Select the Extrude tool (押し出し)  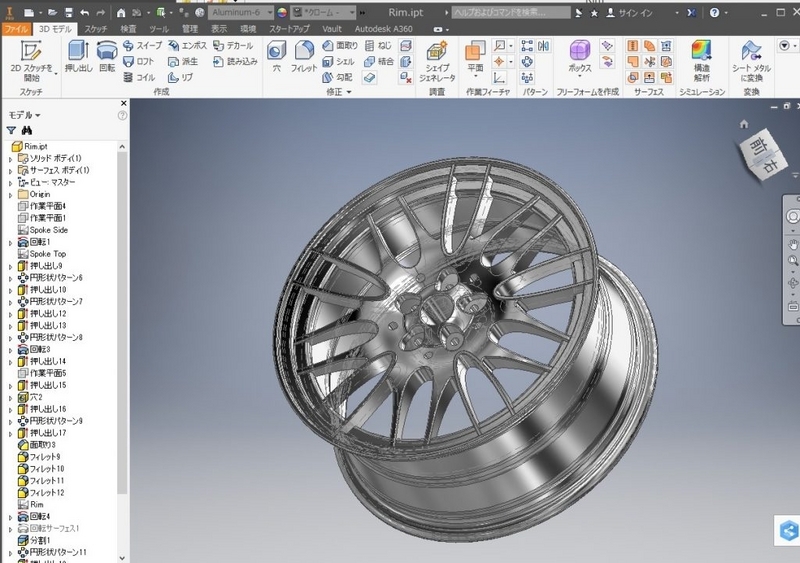click(79, 56)
